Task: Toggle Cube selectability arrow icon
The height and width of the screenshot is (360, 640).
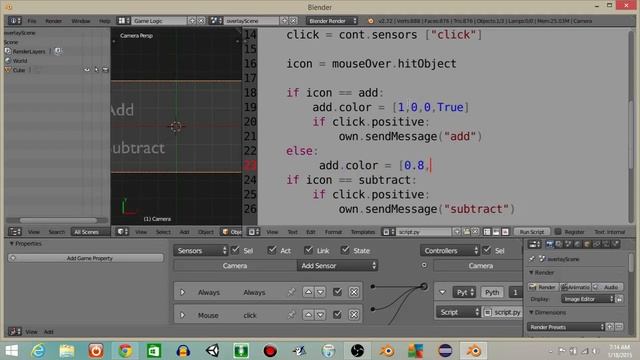Action: (x=96, y=70)
